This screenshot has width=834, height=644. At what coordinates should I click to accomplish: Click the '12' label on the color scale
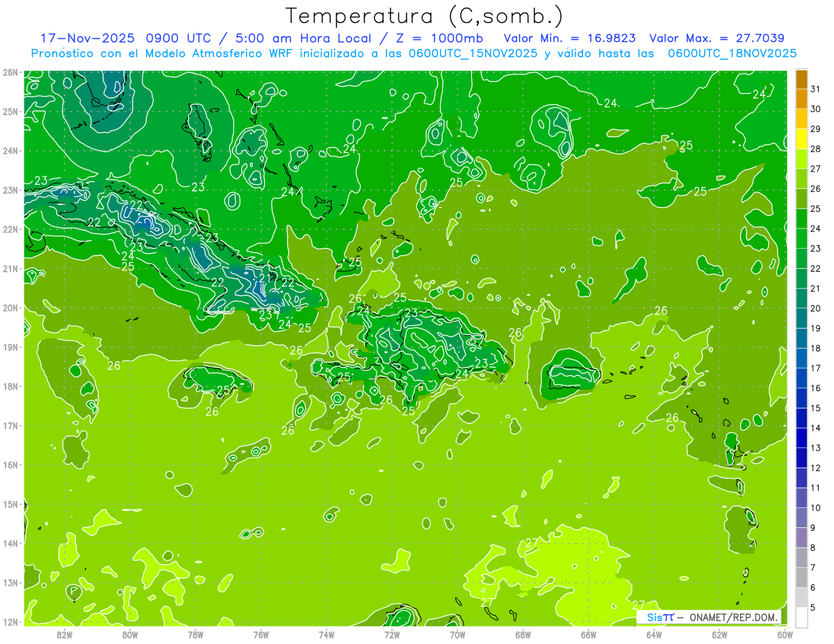tap(815, 468)
